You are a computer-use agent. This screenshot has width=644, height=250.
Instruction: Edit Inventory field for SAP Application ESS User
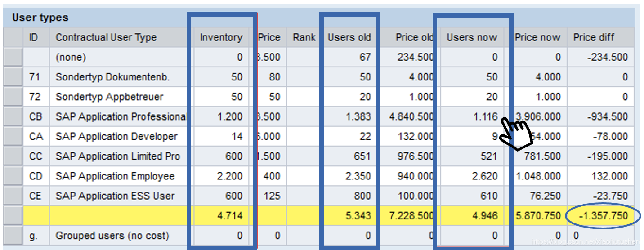click(x=221, y=196)
